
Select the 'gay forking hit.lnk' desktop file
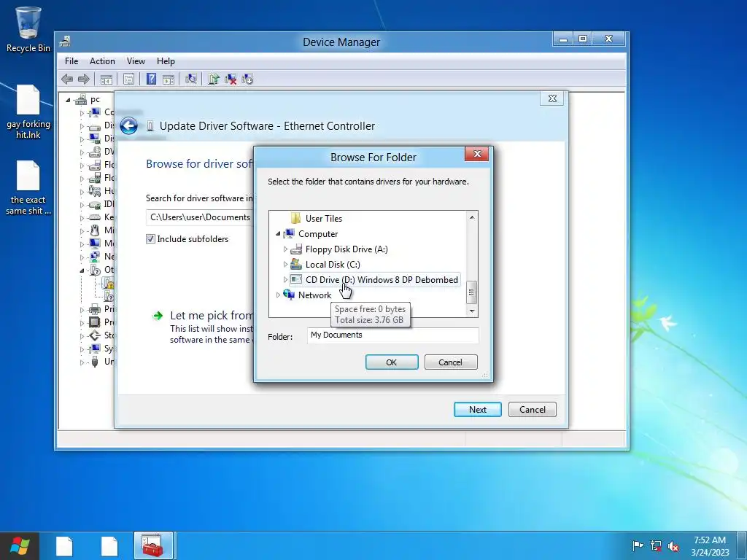(28, 112)
